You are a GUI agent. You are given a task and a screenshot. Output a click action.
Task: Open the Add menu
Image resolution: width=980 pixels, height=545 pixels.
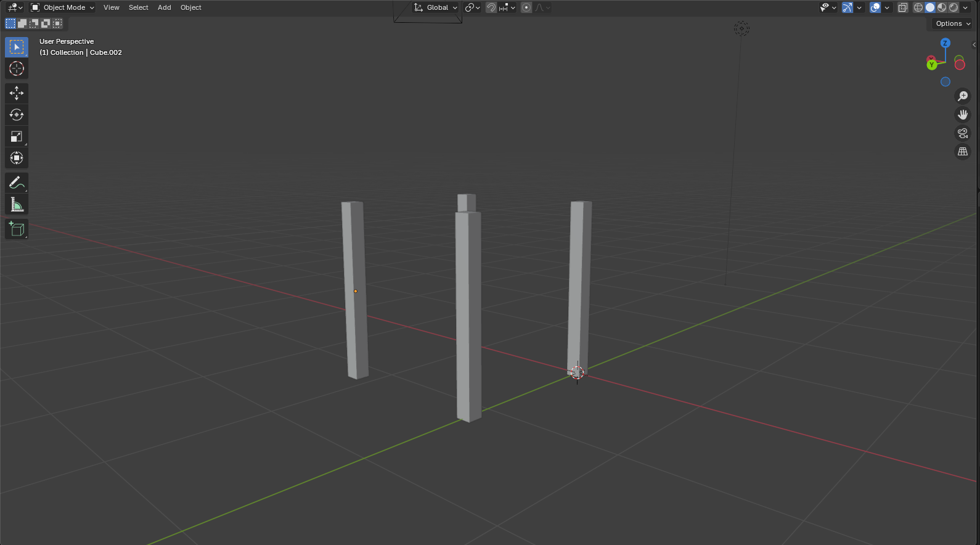point(164,7)
